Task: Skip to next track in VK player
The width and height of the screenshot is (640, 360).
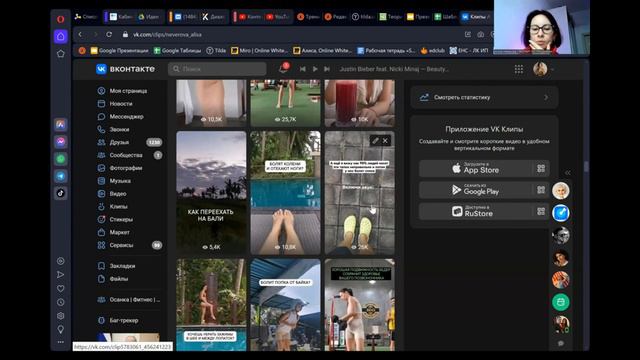Action: click(x=327, y=69)
